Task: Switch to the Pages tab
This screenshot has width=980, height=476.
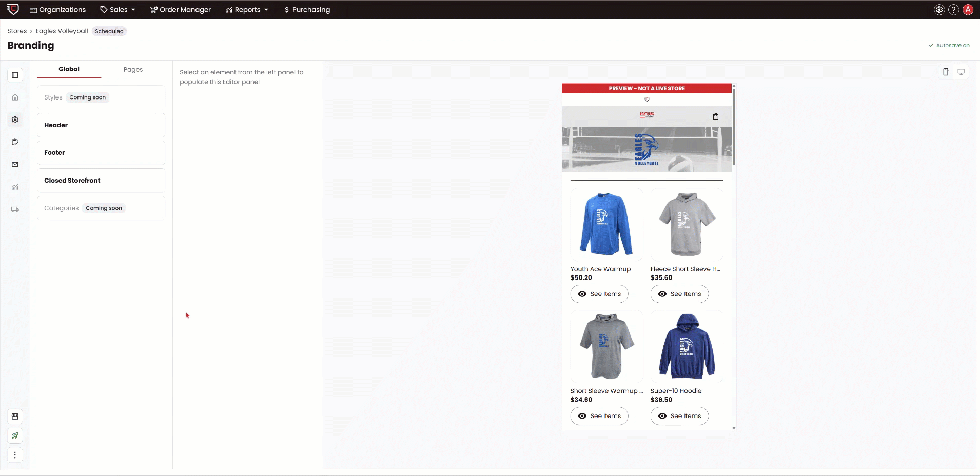Action: [133, 69]
